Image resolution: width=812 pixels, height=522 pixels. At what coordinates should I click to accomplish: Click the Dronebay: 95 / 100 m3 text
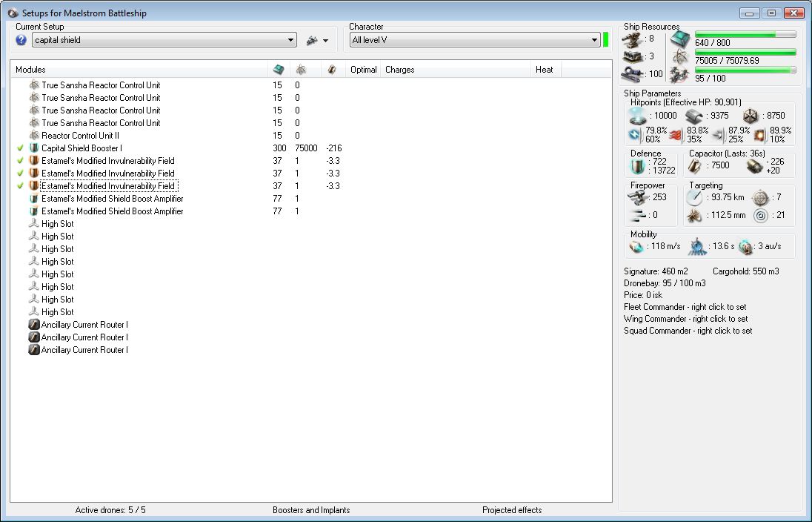click(x=665, y=283)
